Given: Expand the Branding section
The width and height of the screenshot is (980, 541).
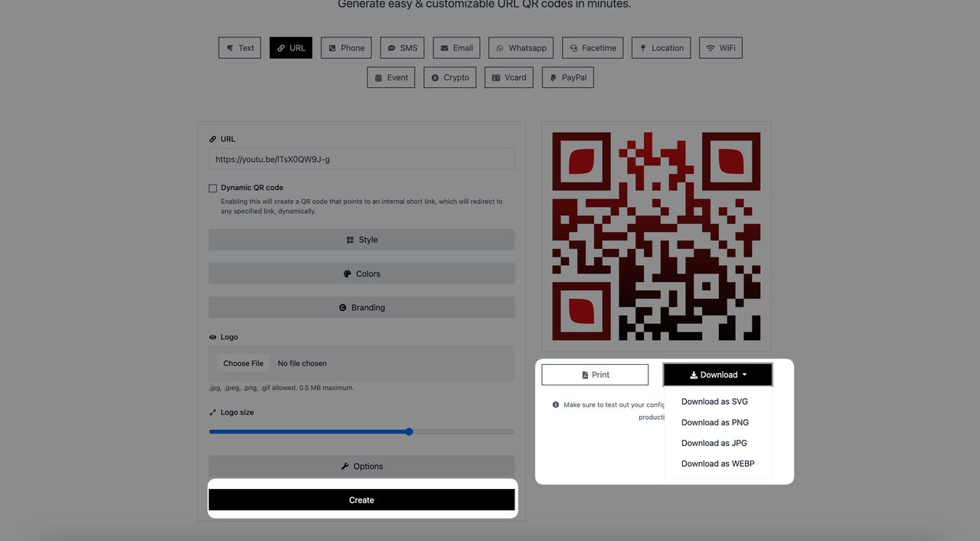Looking at the screenshot, I should [361, 307].
